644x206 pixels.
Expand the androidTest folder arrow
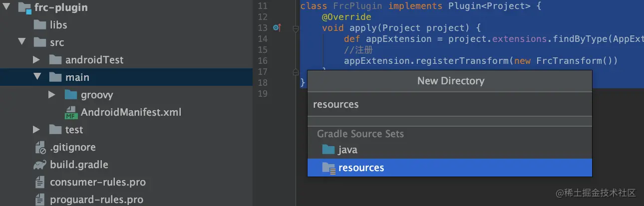pos(36,60)
